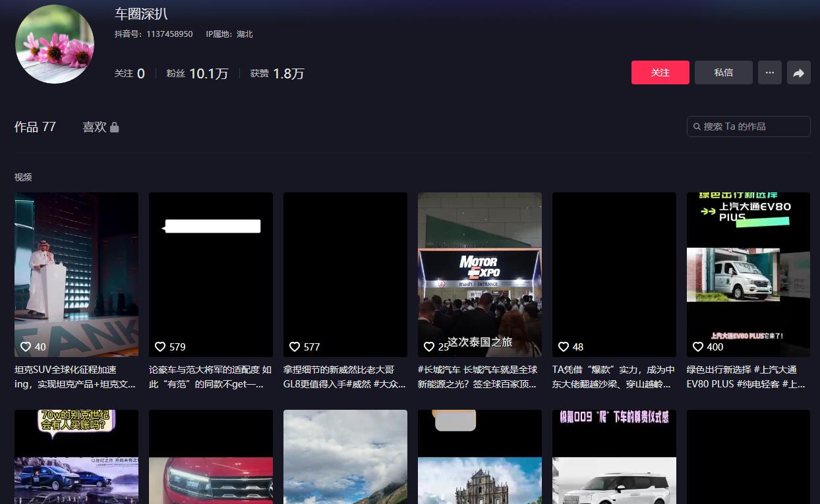Open the black video thumbnail with 579 likes
Image resolution: width=820 pixels, height=504 pixels.
(211, 275)
